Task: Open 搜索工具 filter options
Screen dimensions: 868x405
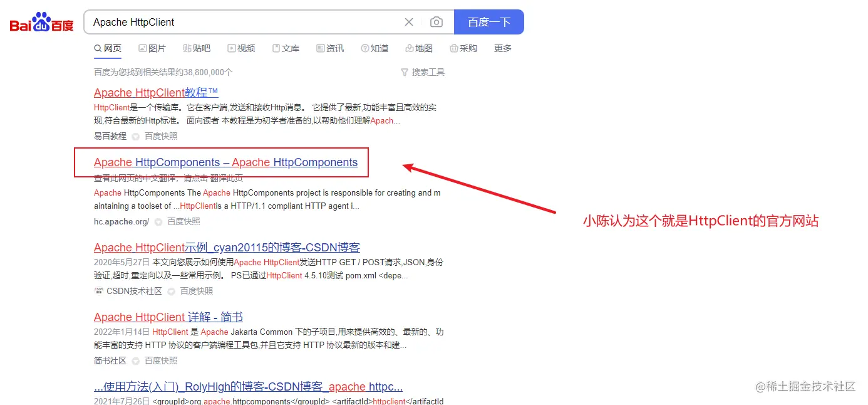Action: 428,72
